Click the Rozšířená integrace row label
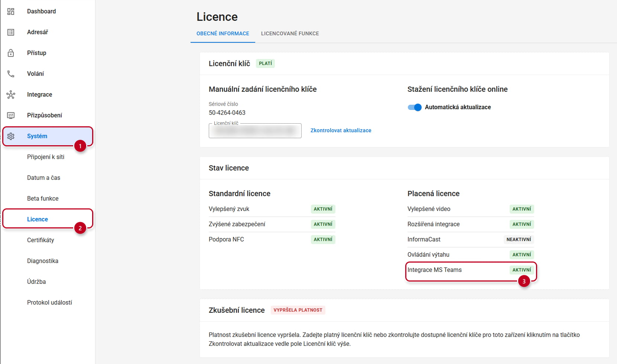This screenshot has width=617, height=364. [433, 224]
